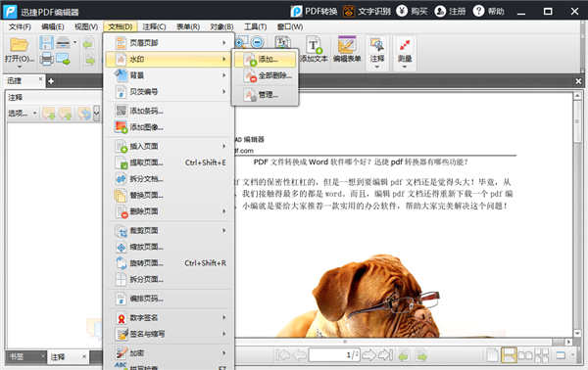Image resolution: width=588 pixels, height=370 pixels.
Task: Expand 数字签名 submenu
Action: 168,317
